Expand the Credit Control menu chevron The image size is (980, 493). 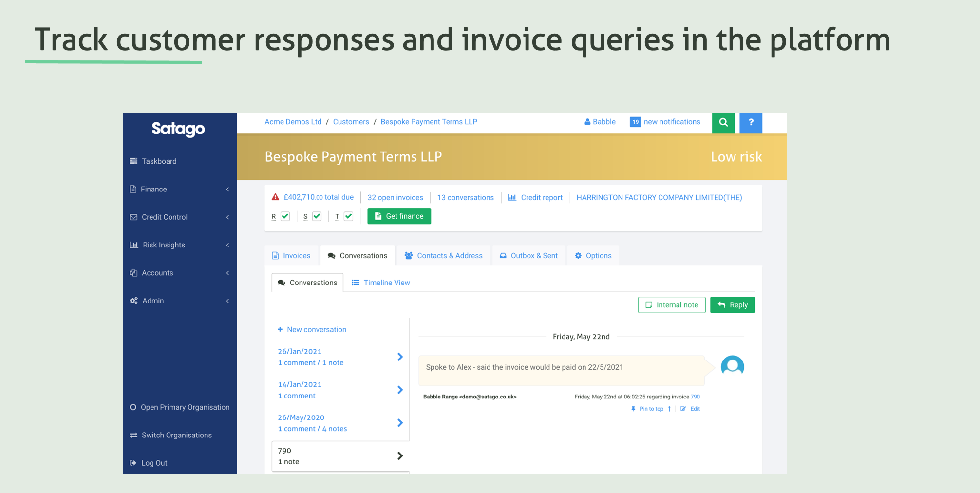227,217
